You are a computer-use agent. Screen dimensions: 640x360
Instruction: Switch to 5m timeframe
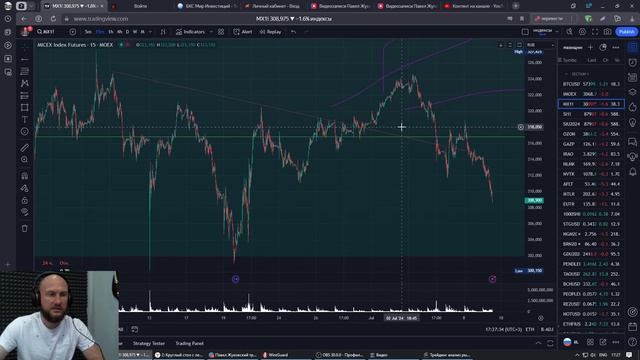click(88, 32)
